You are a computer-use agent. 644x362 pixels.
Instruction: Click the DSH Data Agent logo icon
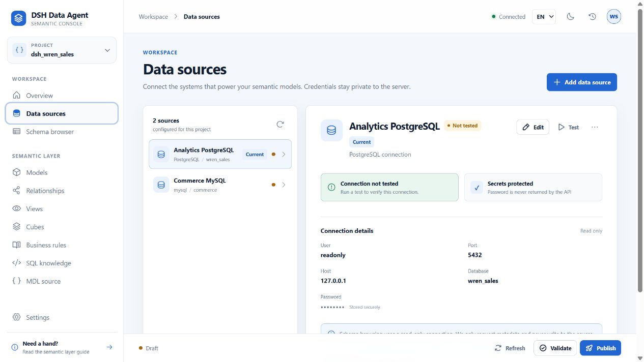(19, 19)
